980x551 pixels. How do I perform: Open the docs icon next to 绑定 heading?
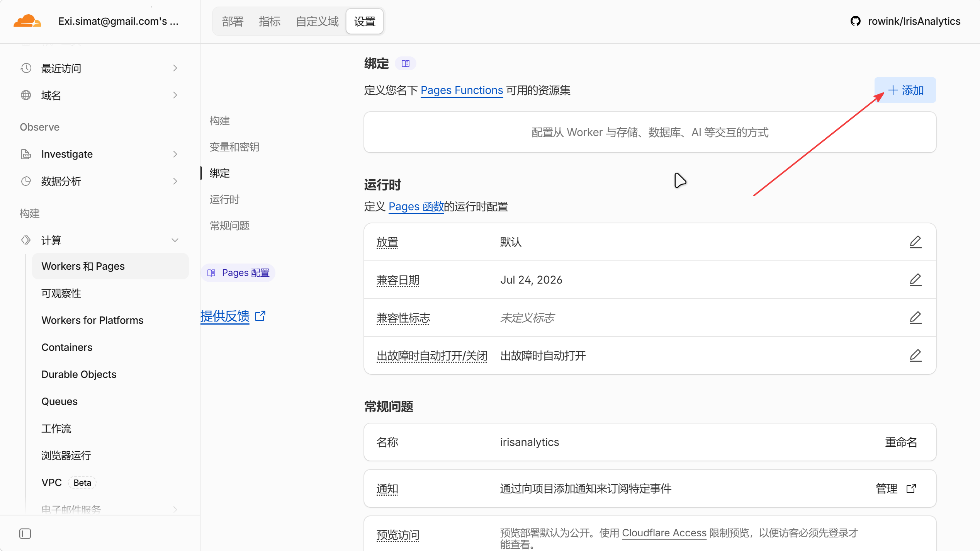click(405, 63)
